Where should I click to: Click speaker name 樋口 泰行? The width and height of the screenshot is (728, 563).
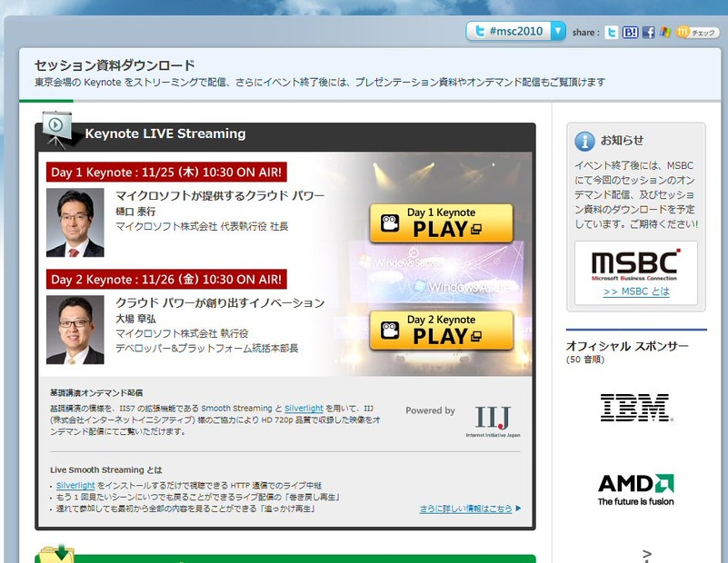coord(135,212)
